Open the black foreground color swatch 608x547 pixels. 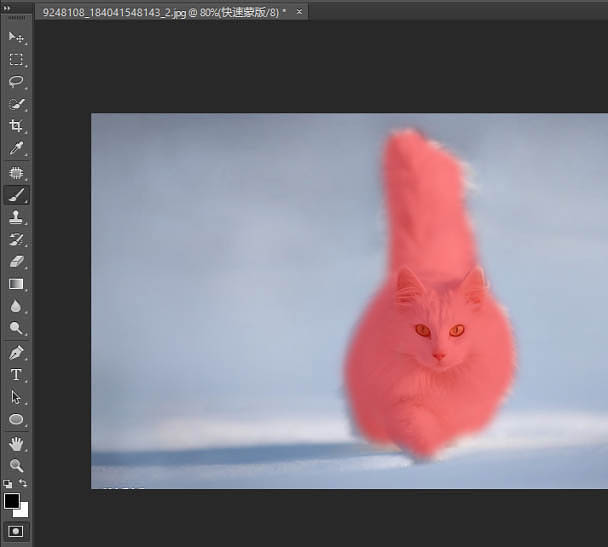(12, 500)
